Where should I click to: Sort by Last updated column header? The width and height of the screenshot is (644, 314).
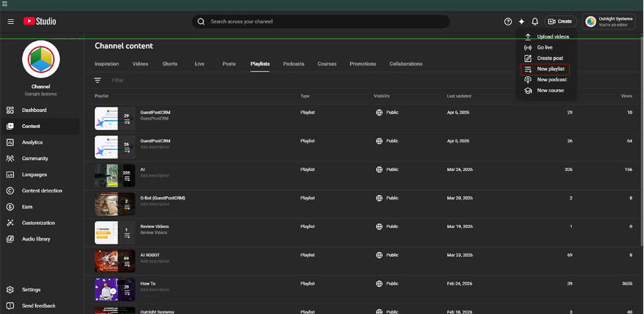coord(459,96)
